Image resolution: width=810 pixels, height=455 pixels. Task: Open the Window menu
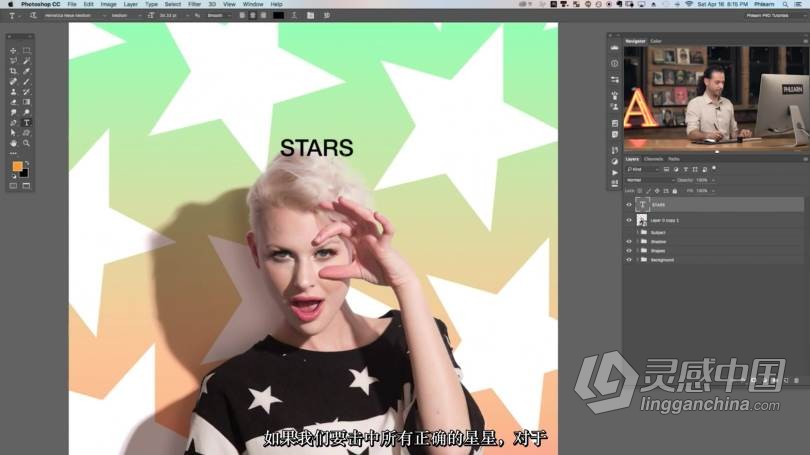253,4
